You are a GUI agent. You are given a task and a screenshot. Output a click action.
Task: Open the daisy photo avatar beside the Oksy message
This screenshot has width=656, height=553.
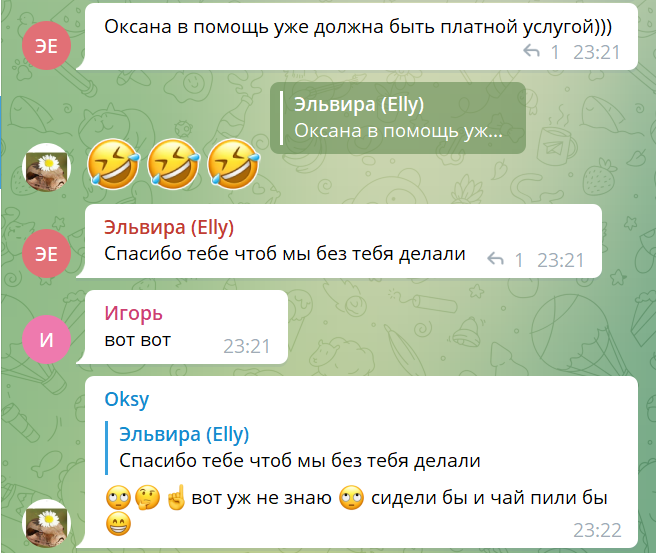point(46,523)
